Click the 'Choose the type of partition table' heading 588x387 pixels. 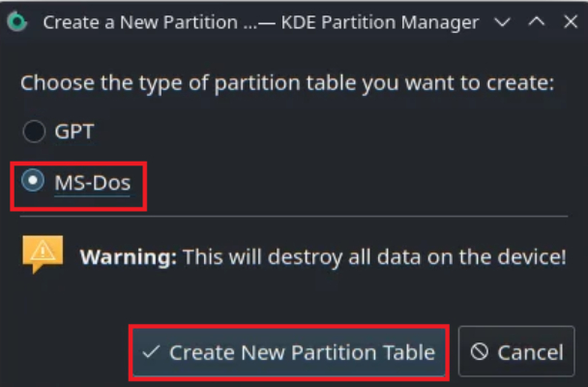(x=287, y=83)
